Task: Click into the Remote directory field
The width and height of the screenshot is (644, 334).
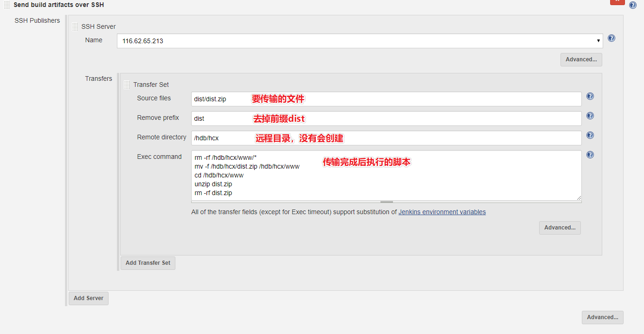Action: coord(386,138)
